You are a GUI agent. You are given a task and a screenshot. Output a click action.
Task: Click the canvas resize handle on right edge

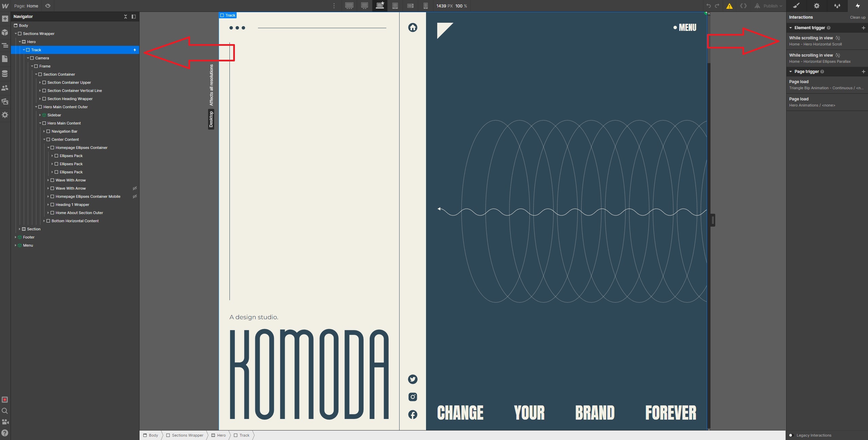(x=713, y=220)
